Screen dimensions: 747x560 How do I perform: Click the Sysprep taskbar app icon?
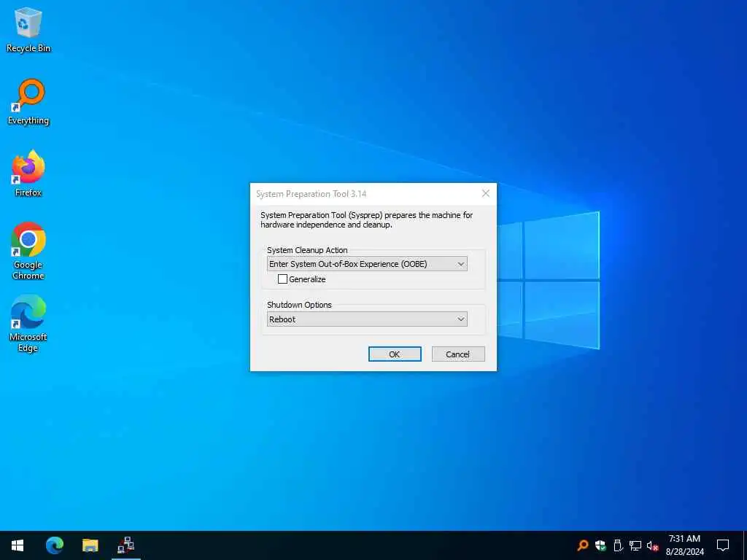tap(125, 545)
